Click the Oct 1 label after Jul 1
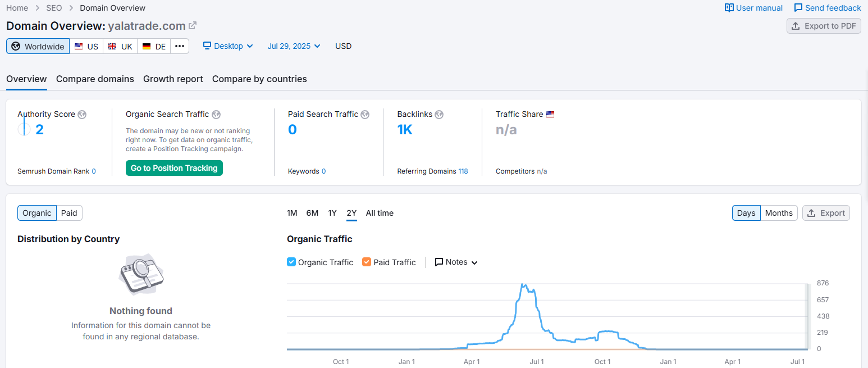 click(x=602, y=361)
